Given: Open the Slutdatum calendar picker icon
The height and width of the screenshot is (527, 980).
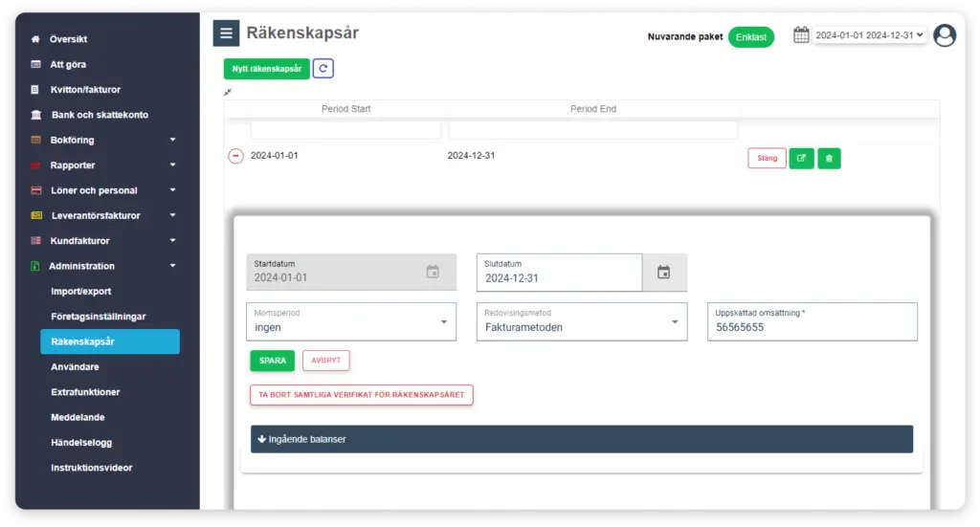Looking at the screenshot, I should pos(664,273).
